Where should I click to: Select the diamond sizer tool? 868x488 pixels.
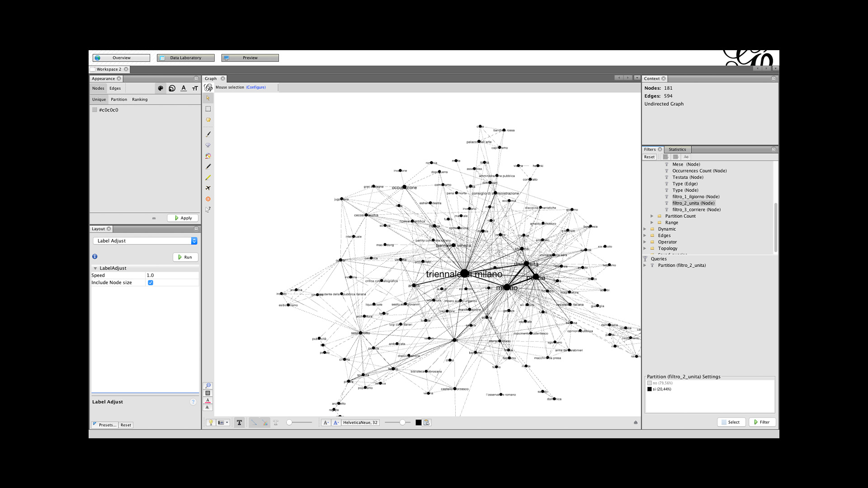pos(208,145)
